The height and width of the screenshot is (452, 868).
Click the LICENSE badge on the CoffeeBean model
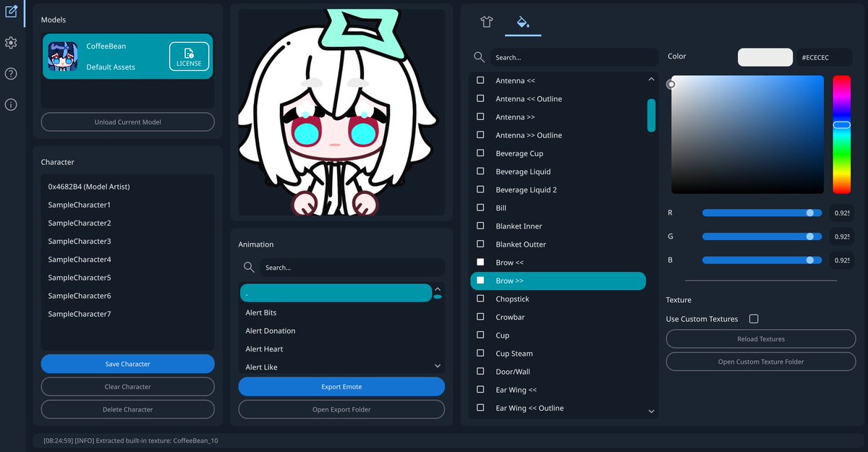click(x=189, y=56)
